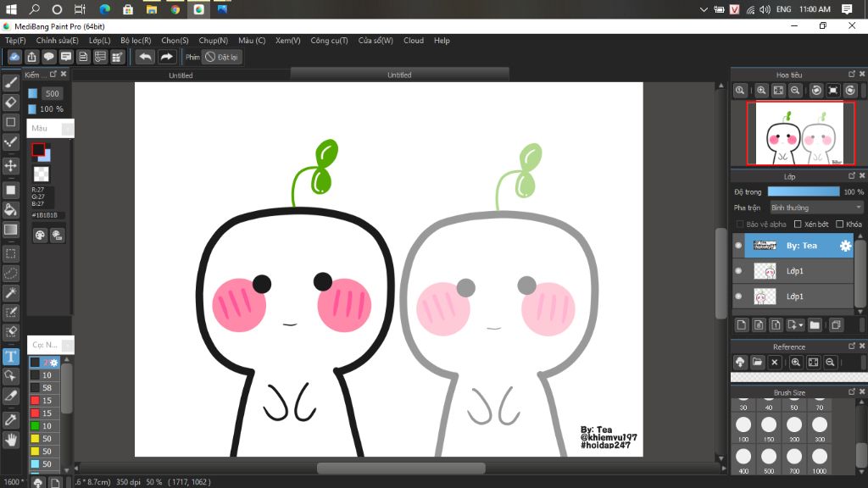Open the Bộ lọc(R) menu
This screenshot has height=488, width=868.
(136, 41)
